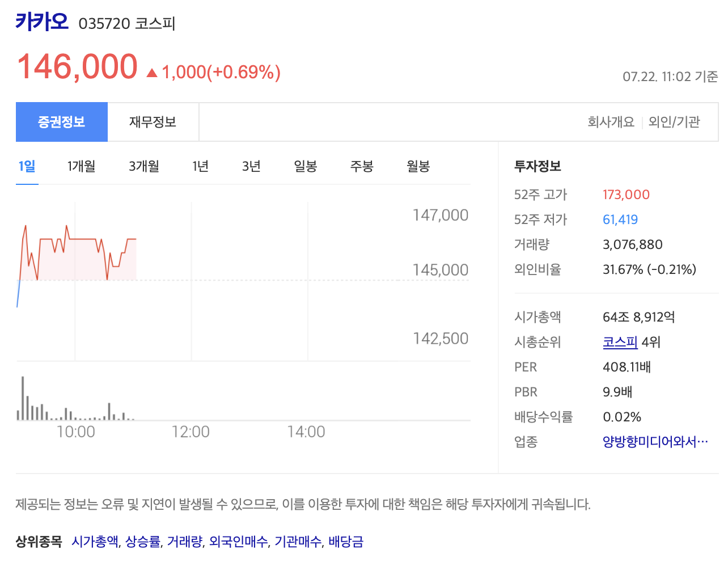This screenshot has width=728, height=566.
Task: Open the 상승률 top stocks link
Action: 143,542
